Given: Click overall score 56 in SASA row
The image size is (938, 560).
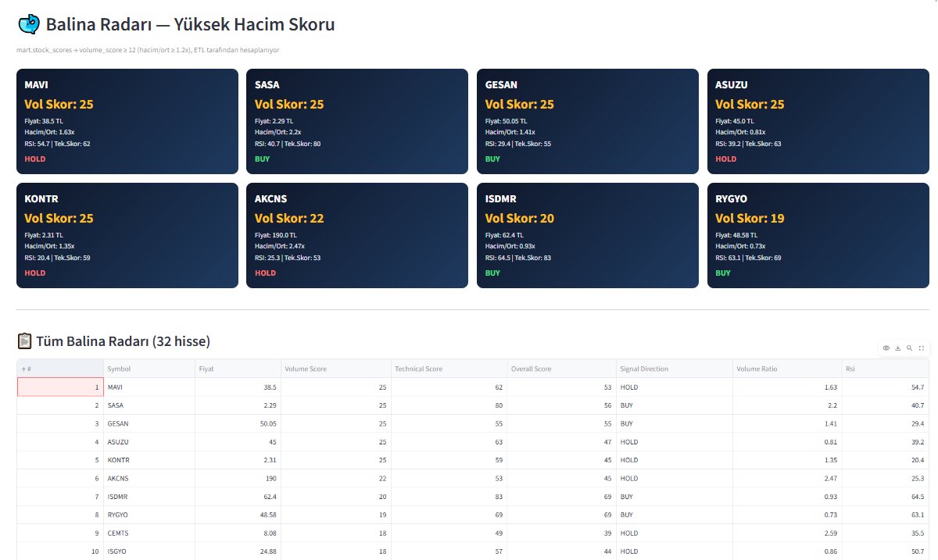Looking at the screenshot, I should pyautogui.click(x=561, y=405).
